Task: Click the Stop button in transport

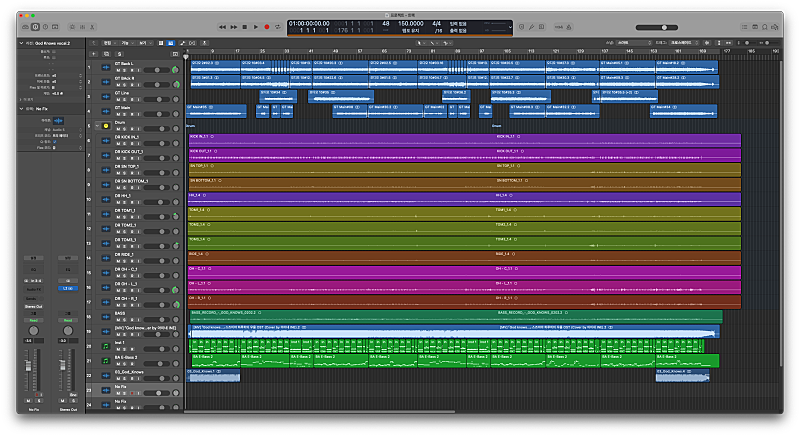Action: (x=246, y=27)
